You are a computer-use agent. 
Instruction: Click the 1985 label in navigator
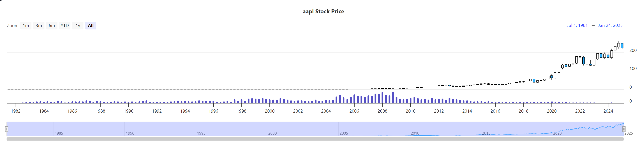59,133
